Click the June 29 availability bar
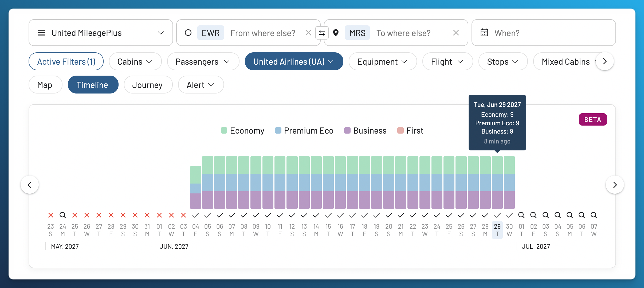 point(497,182)
